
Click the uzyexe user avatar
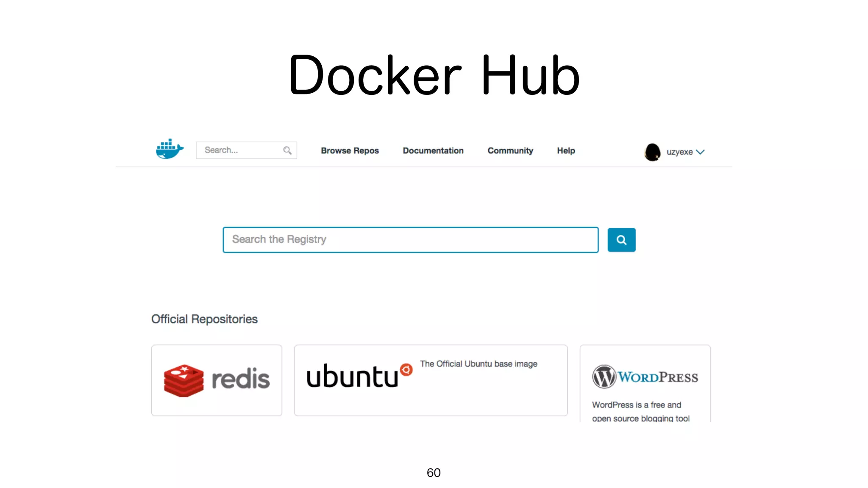click(x=652, y=152)
